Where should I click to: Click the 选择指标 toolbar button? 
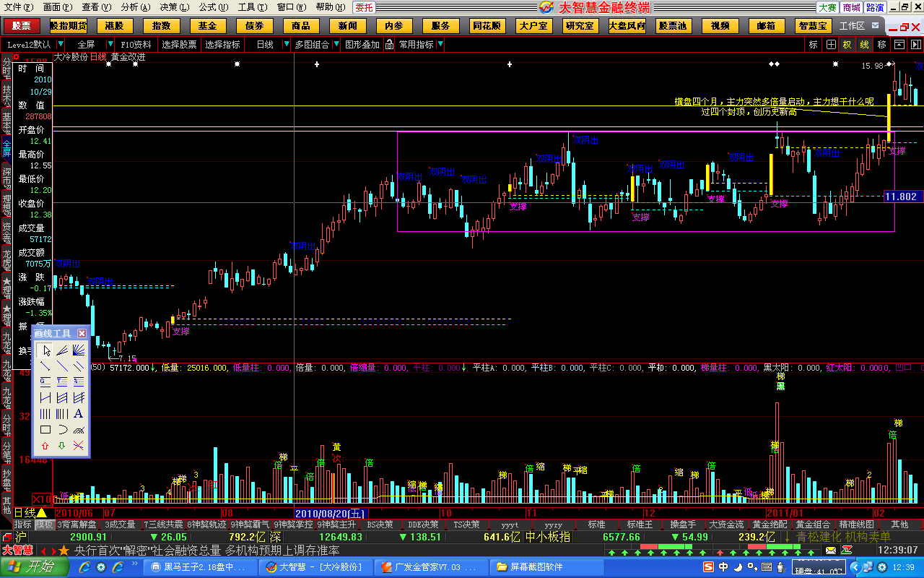click(222, 44)
